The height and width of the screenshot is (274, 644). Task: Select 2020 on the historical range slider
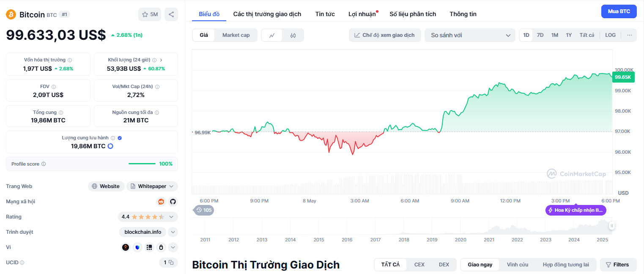tap(460, 240)
